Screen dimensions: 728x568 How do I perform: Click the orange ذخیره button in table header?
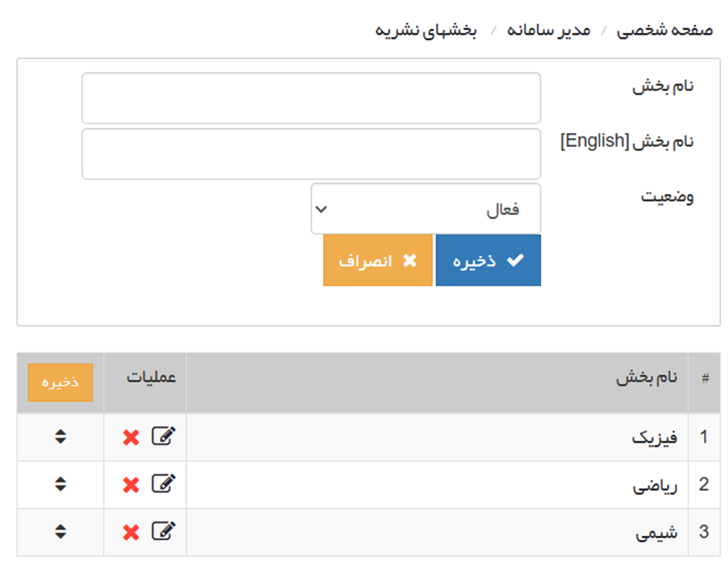(60, 382)
